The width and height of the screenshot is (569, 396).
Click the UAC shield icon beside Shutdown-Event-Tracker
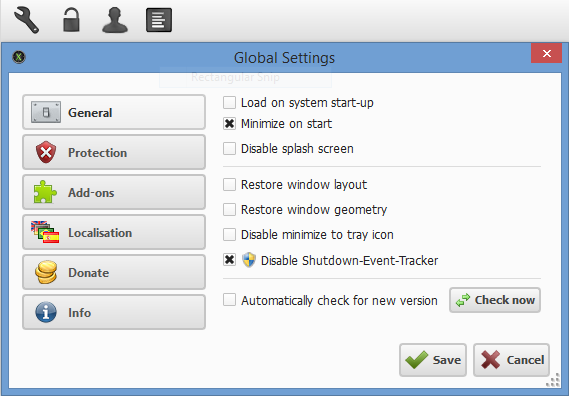(x=249, y=260)
